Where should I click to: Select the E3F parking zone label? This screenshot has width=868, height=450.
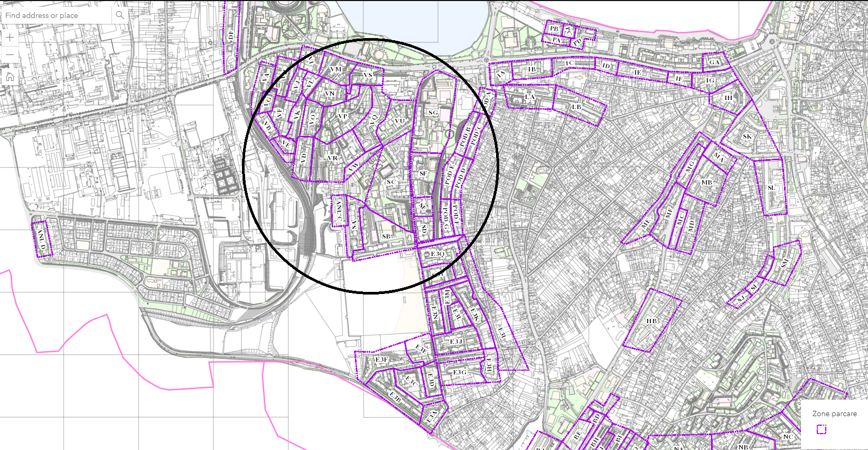[x=381, y=360]
